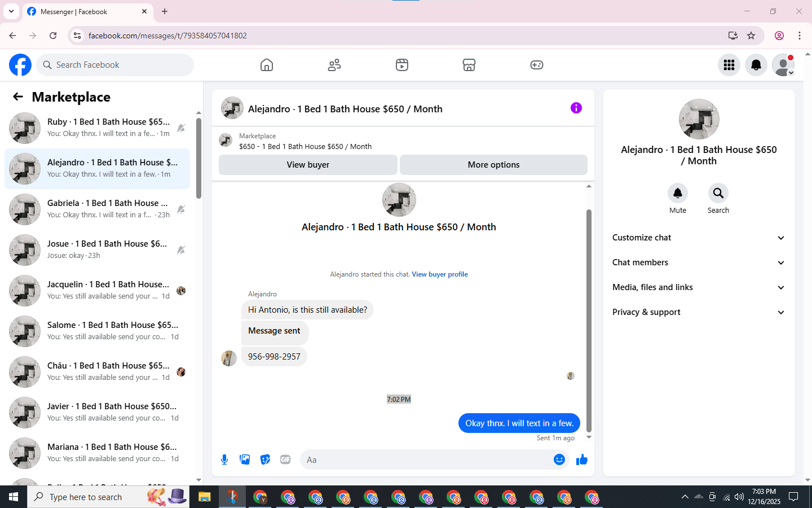Screen dimensions: 812x508
Task: Open the Gaming controller icon
Action: click(x=537, y=65)
